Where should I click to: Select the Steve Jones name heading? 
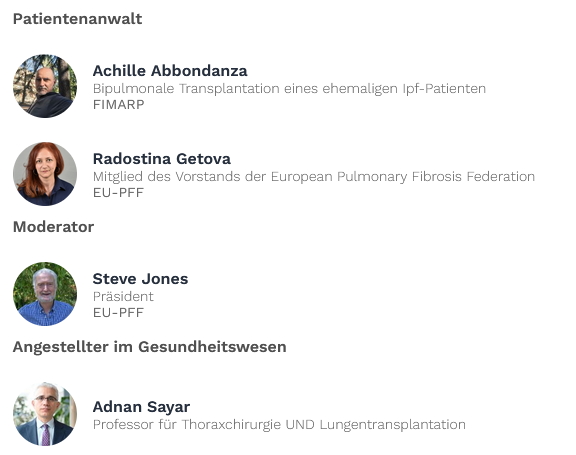point(140,279)
